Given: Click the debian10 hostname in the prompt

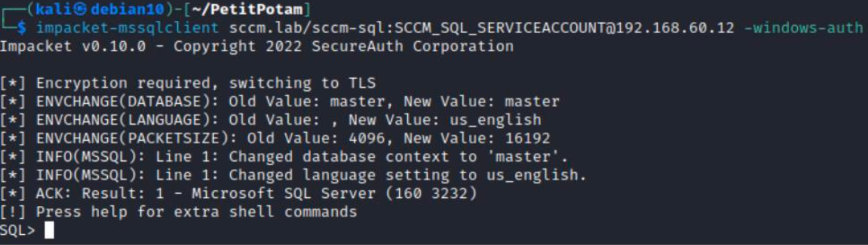Looking at the screenshot, I should pyautogui.click(x=127, y=9).
